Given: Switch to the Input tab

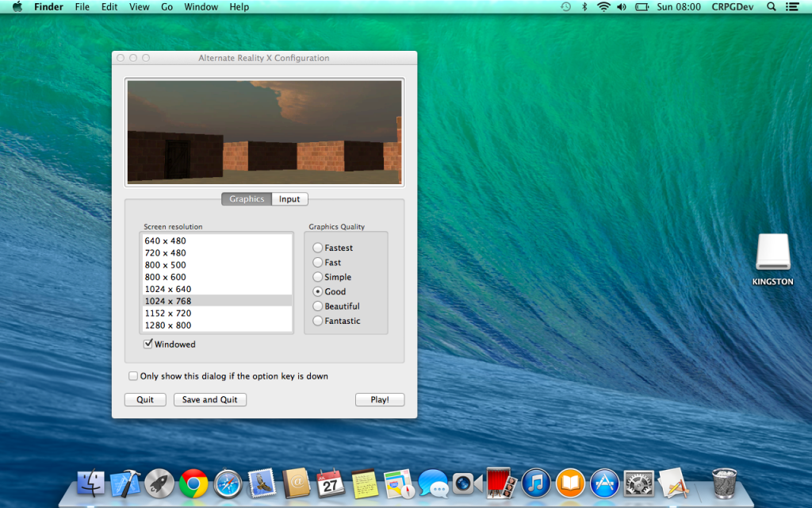Looking at the screenshot, I should tap(289, 199).
